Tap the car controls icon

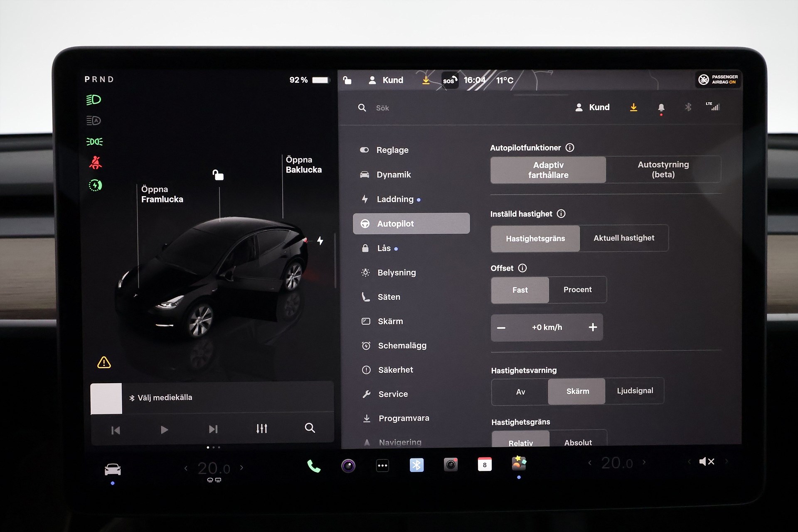[x=113, y=469]
